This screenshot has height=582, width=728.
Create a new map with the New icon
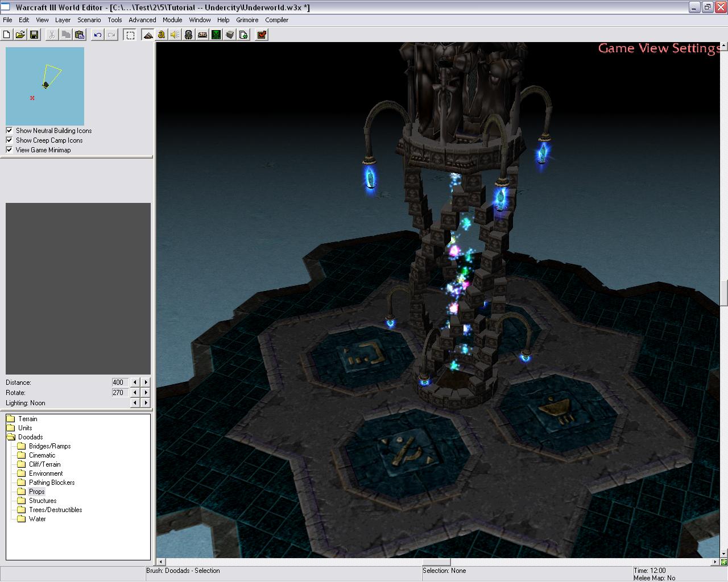tap(7, 35)
